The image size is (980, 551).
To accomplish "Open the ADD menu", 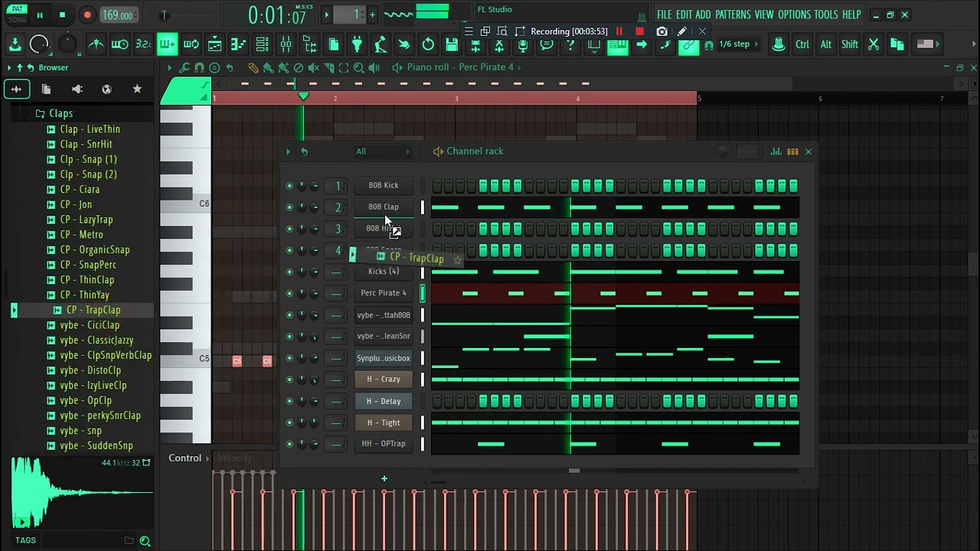I will click(703, 15).
